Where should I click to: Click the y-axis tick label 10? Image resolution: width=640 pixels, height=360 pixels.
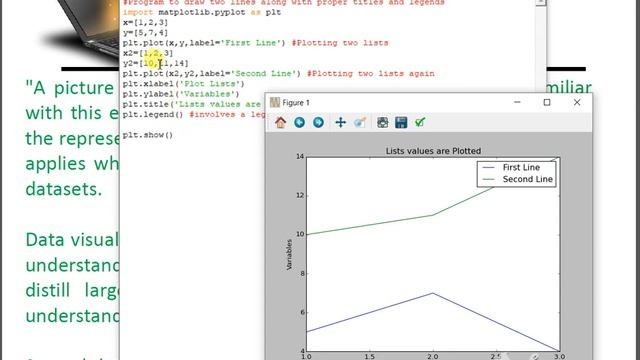(300, 234)
